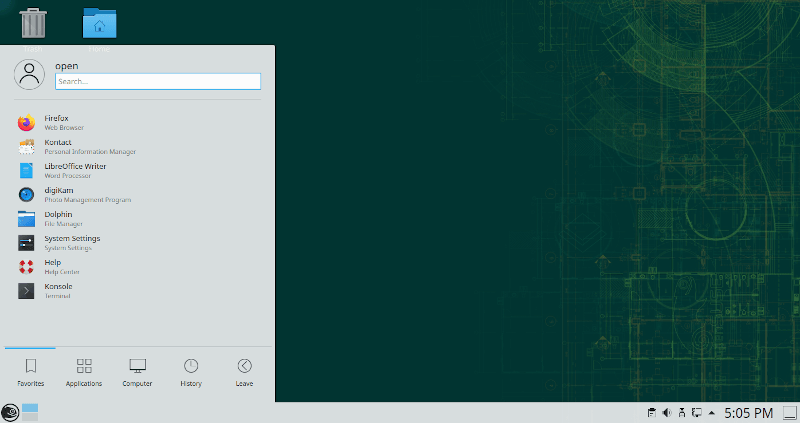Switch to the Favorites tab
The height and width of the screenshot is (423, 800).
click(x=31, y=373)
